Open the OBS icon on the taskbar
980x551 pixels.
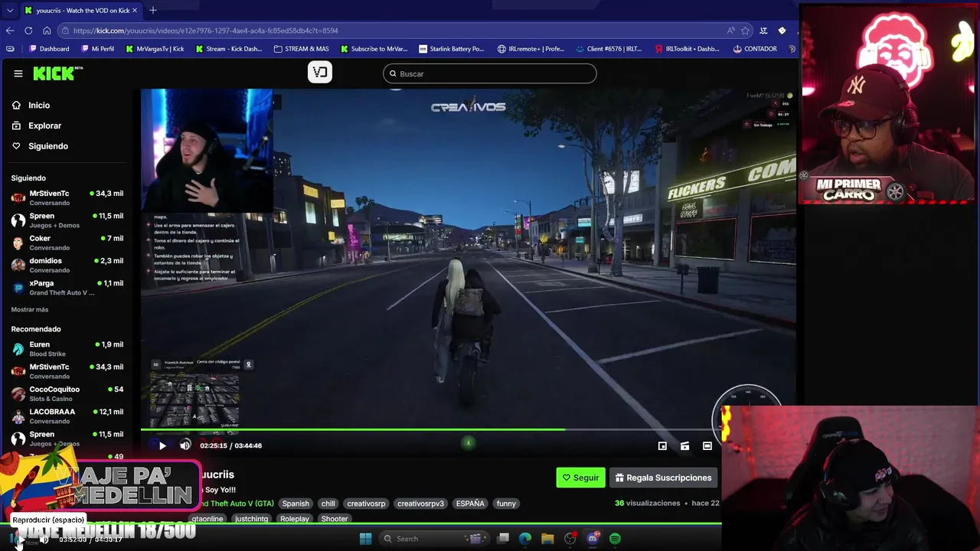(570, 539)
